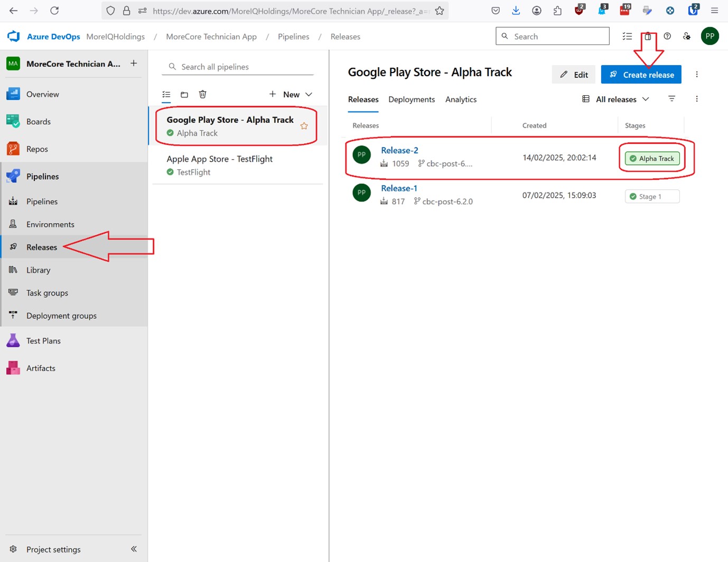
Task: Collapse the sidebar with the double chevron
Action: tap(134, 549)
